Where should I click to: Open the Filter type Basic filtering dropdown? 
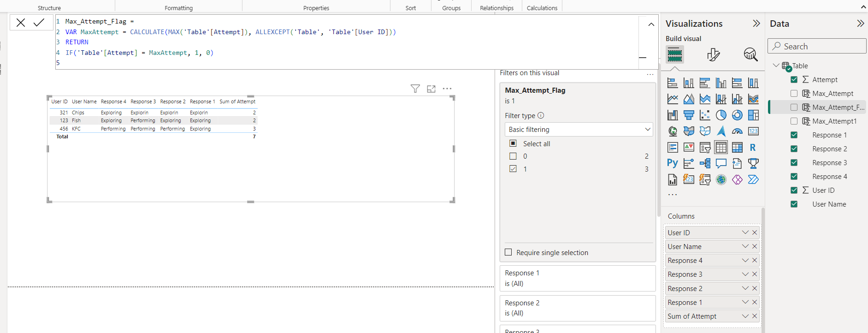click(x=579, y=130)
